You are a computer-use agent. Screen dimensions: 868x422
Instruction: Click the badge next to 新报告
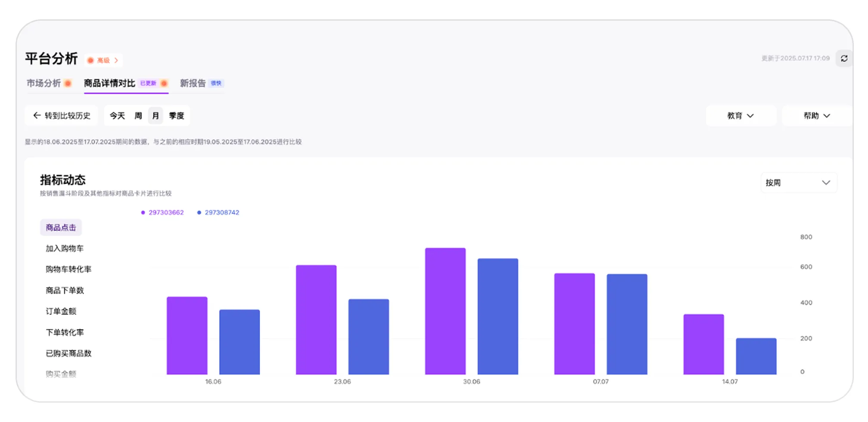(x=216, y=83)
